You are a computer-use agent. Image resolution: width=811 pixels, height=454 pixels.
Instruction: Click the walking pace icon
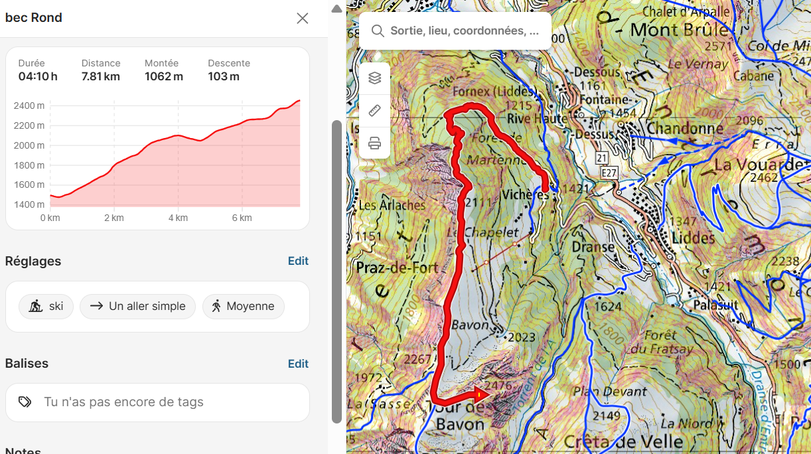pyautogui.click(x=216, y=306)
